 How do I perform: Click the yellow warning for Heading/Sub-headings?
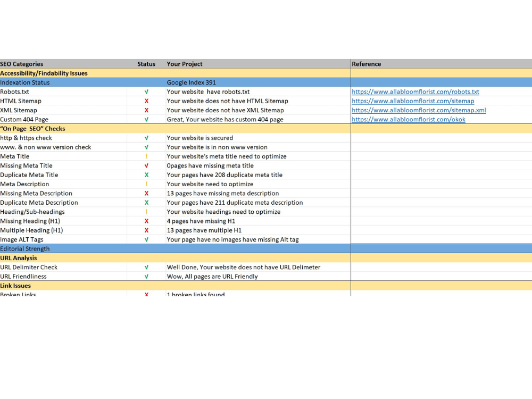[x=147, y=212]
